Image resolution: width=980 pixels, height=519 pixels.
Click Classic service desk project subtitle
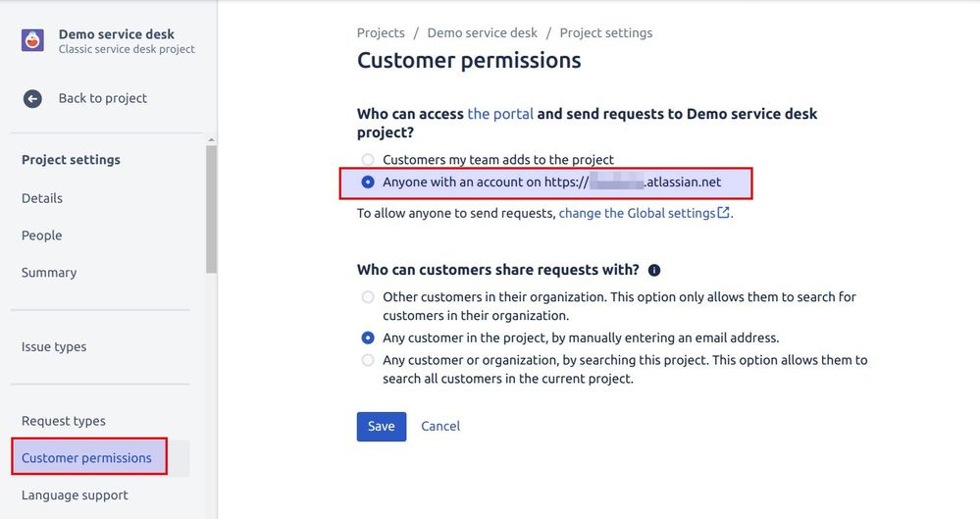127,49
